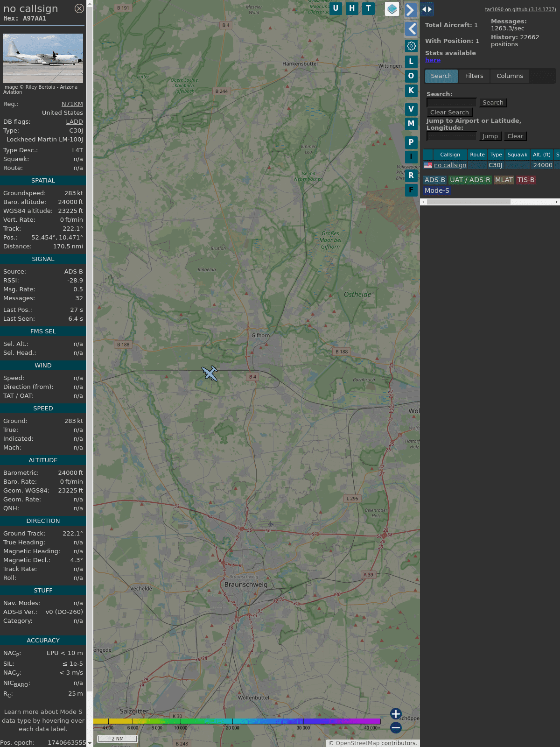Toggle the H map button
This screenshot has height=747, width=560.
point(352,8)
